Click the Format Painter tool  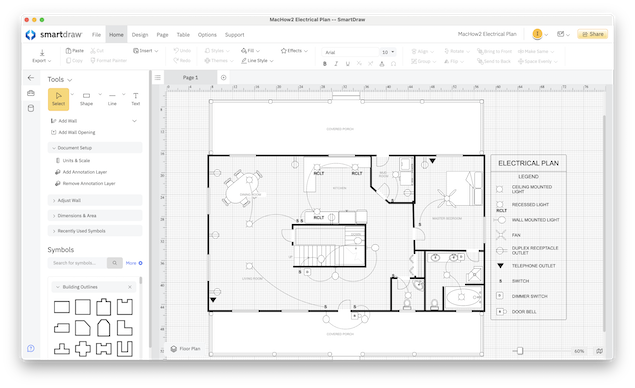tap(109, 60)
